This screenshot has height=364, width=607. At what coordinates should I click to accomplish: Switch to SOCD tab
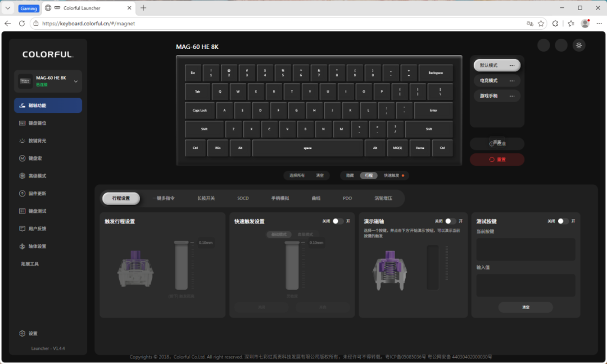pos(243,198)
